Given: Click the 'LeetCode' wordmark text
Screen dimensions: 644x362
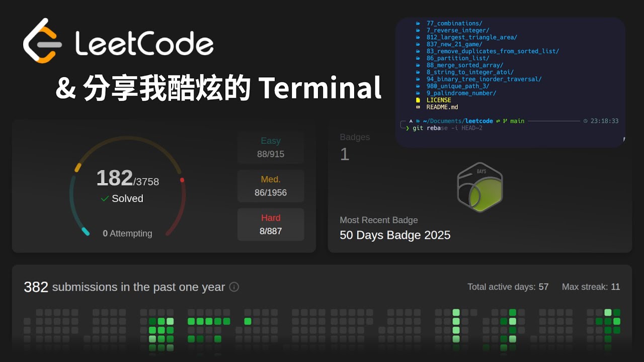Looking at the screenshot, I should (144, 43).
